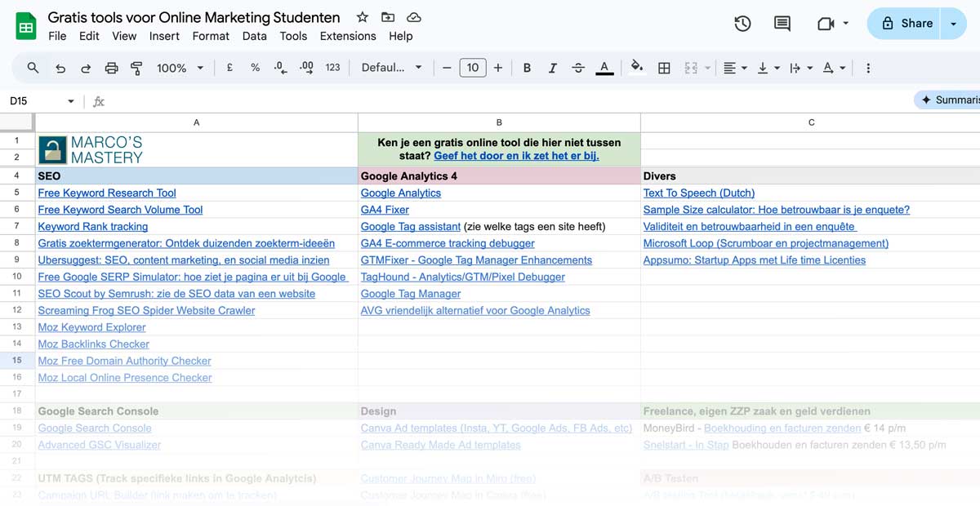
Task: Click the Search in menus icon
Action: click(33, 68)
